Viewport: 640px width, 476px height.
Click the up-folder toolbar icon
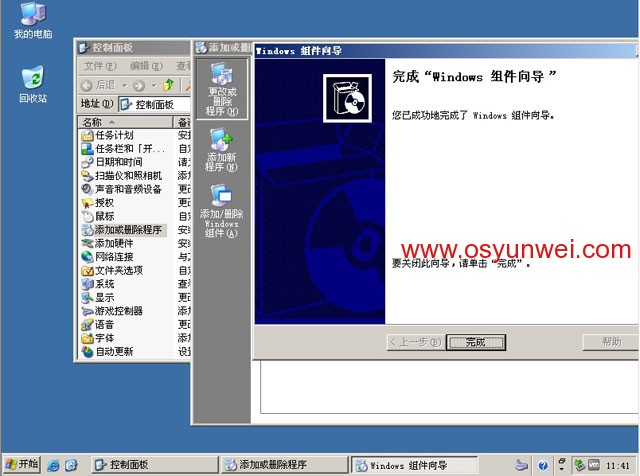(x=168, y=85)
